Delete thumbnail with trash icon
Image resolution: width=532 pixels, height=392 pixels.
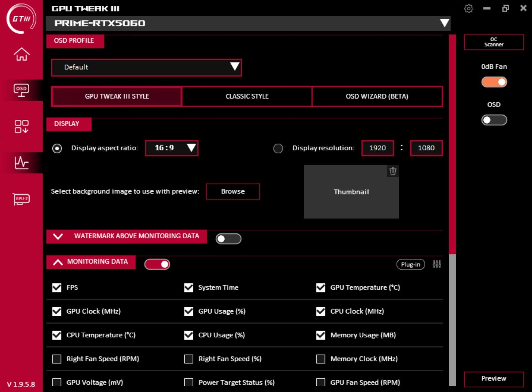pos(393,171)
